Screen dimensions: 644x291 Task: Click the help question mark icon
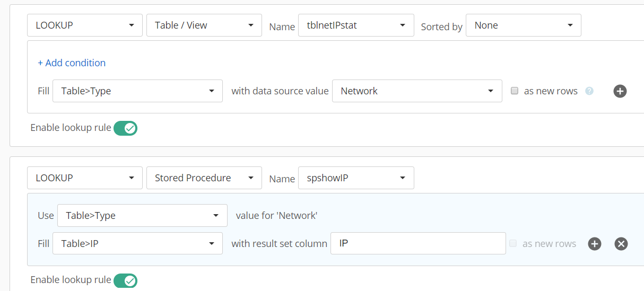coord(589,91)
